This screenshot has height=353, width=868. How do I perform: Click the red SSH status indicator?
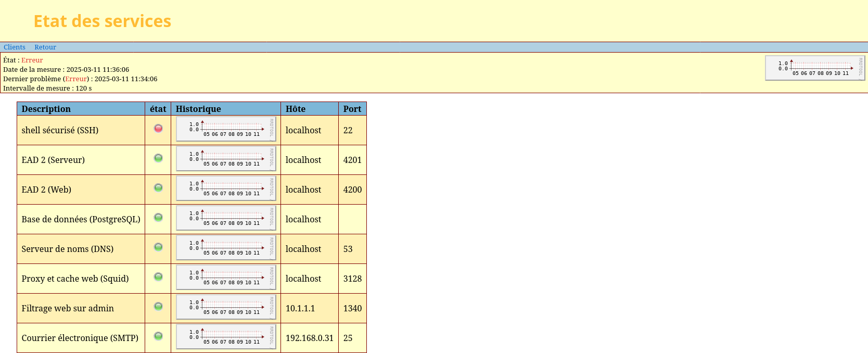tap(158, 128)
